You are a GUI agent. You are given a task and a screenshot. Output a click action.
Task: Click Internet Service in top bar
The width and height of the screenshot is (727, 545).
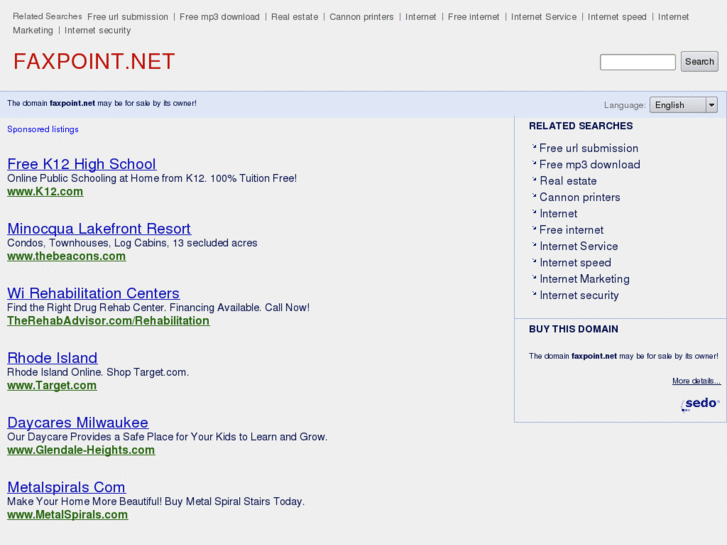pyautogui.click(x=543, y=17)
